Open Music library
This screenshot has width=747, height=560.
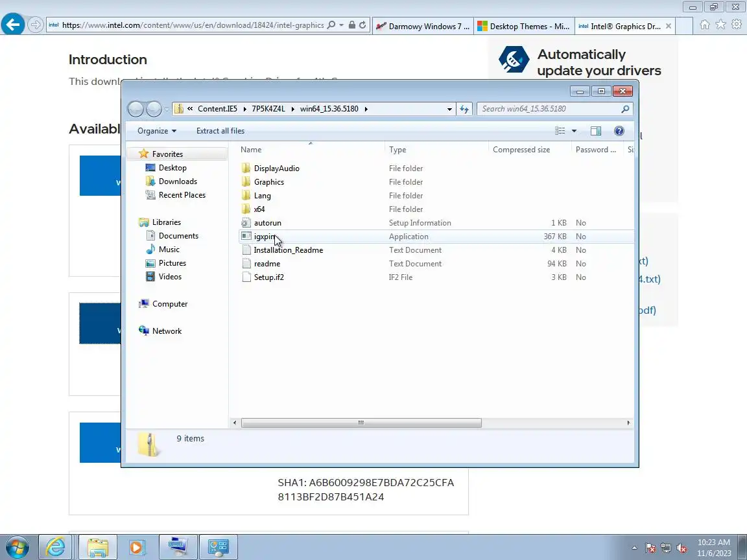pyautogui.click(x=169, y=250)
